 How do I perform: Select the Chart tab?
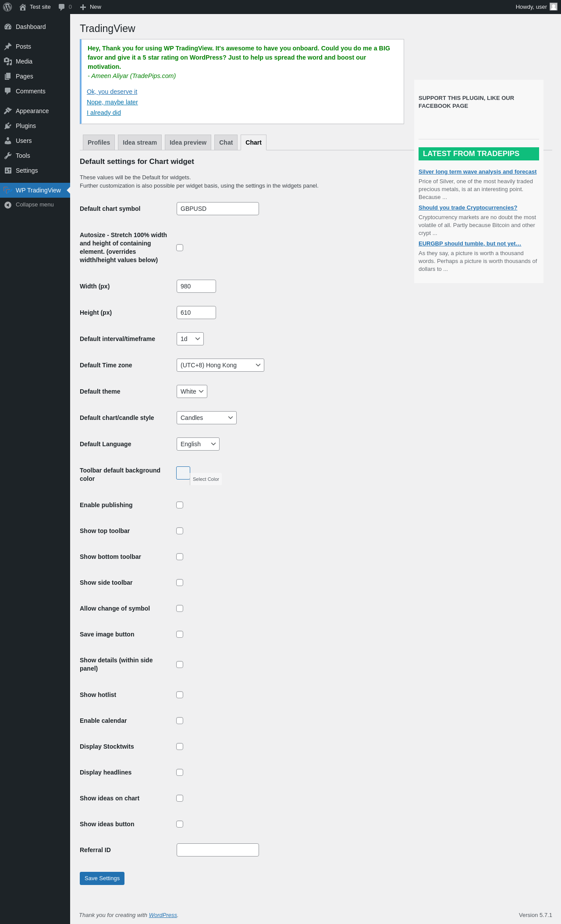click(254, 142)
